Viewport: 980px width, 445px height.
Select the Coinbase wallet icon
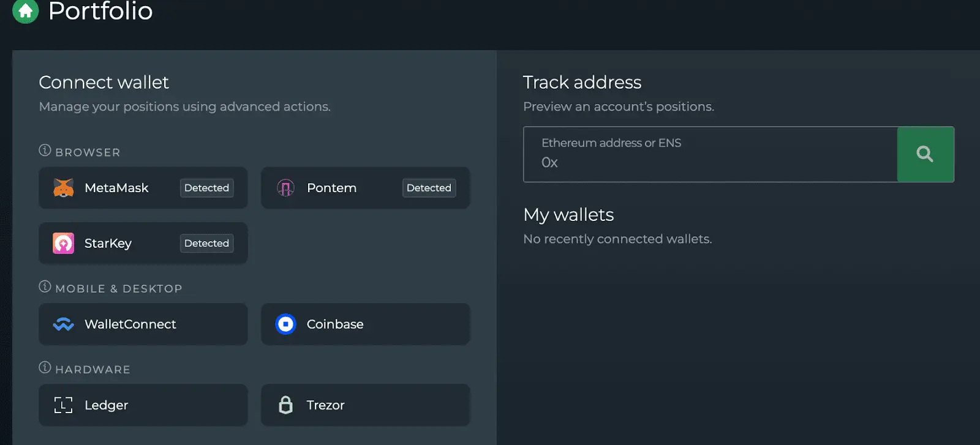point(285,324)
